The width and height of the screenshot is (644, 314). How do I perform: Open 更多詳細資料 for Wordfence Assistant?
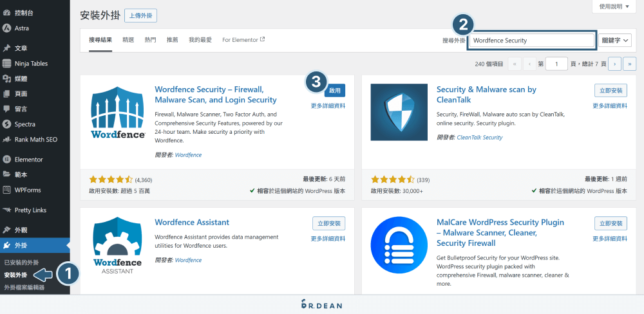point(328,239)
